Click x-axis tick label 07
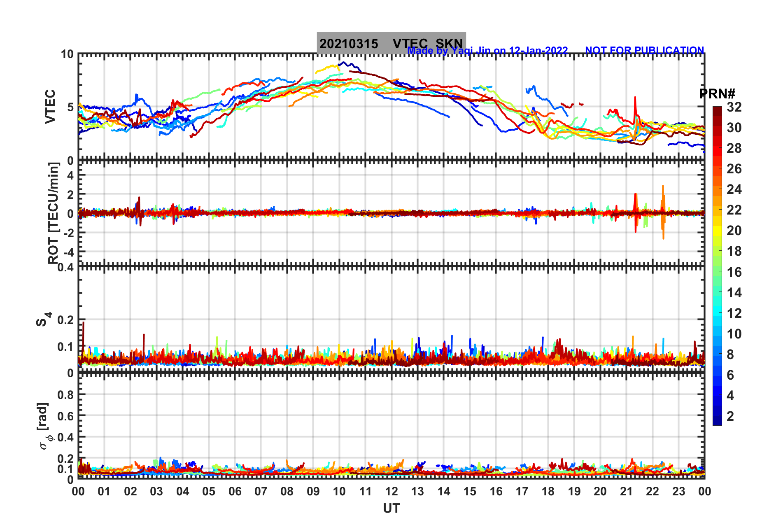Screen dimensions: 783x532 click(261, 491)
